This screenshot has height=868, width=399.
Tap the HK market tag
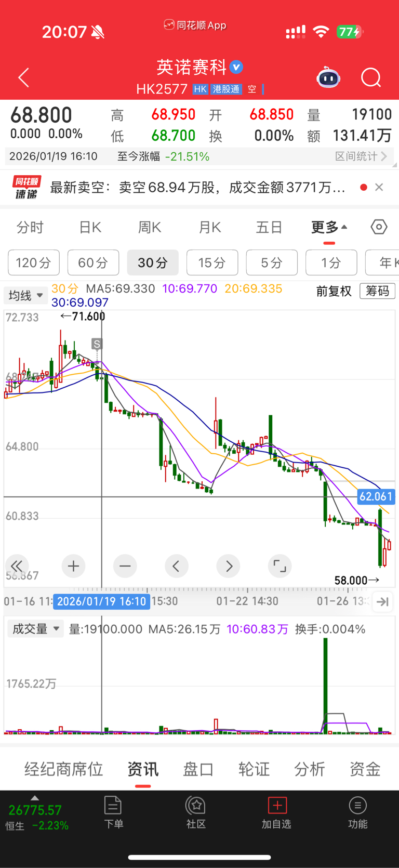pyautogui.click(x=201, y=89)
